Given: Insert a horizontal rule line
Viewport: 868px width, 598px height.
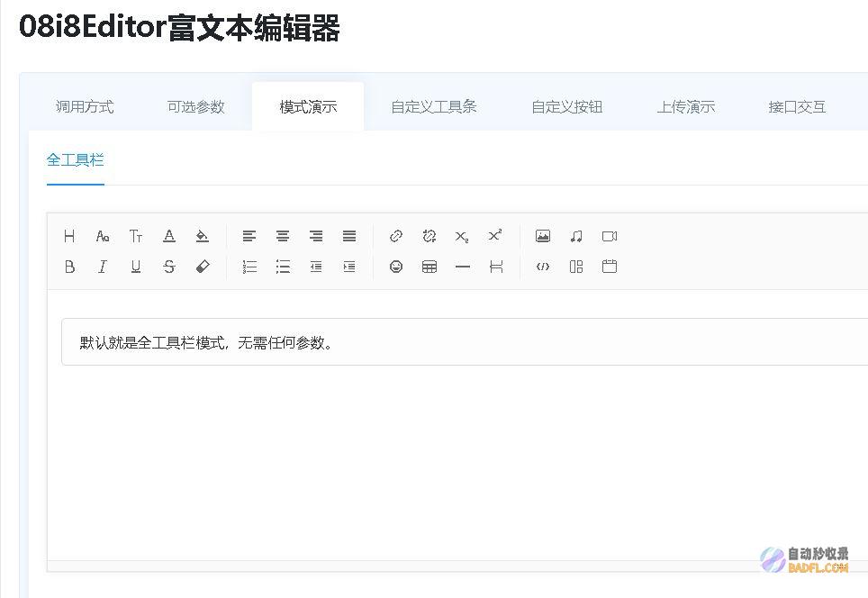Looking at the screenshot, I should (x=462, y=267).
